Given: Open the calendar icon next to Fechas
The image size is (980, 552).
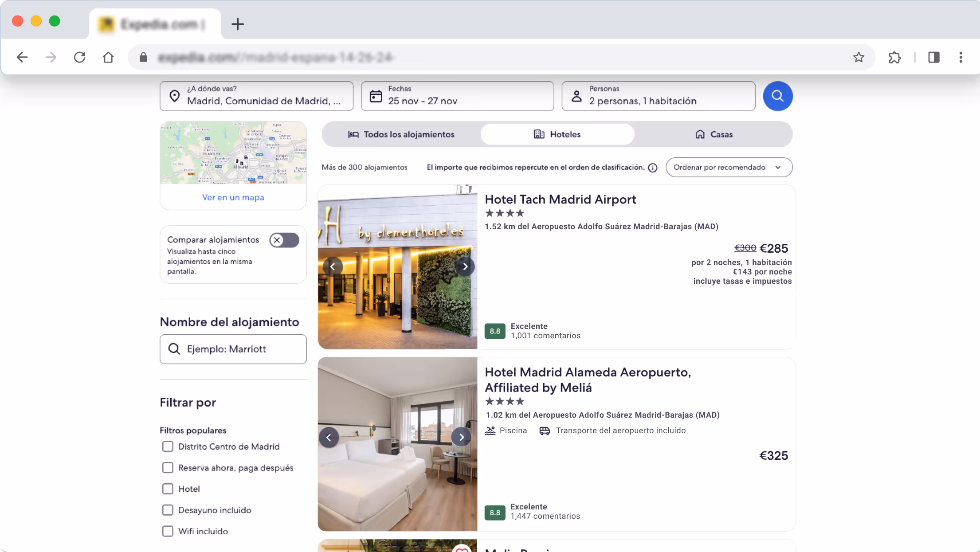Looking at the screenshot, I should click(376, 96).
